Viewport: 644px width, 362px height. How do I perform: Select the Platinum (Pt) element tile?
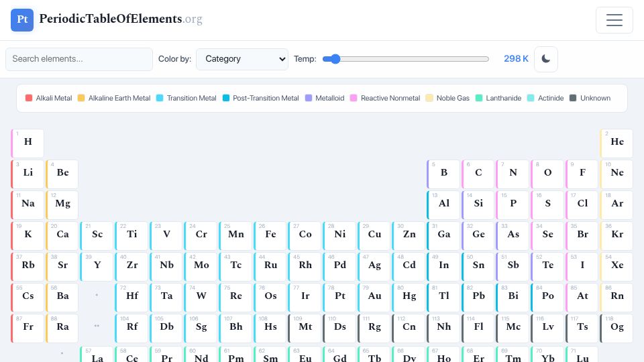339,298
